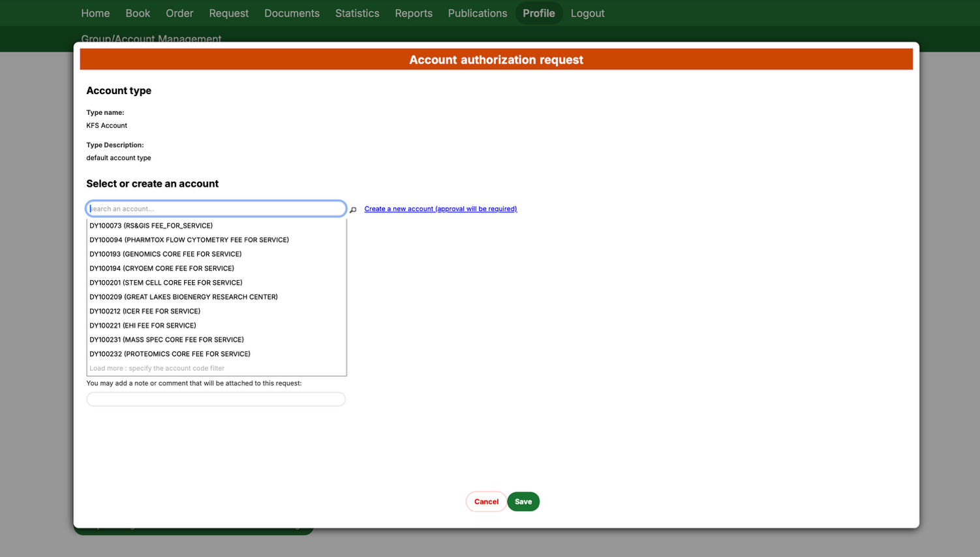The image size is (980, 557).
Task: Open the Home menu
Action: pos(95,13)
